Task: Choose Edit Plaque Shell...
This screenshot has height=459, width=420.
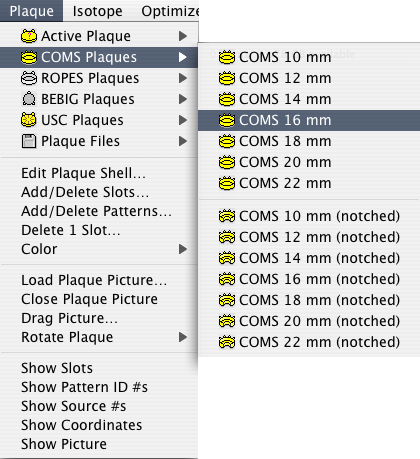Action: (83, 173)
